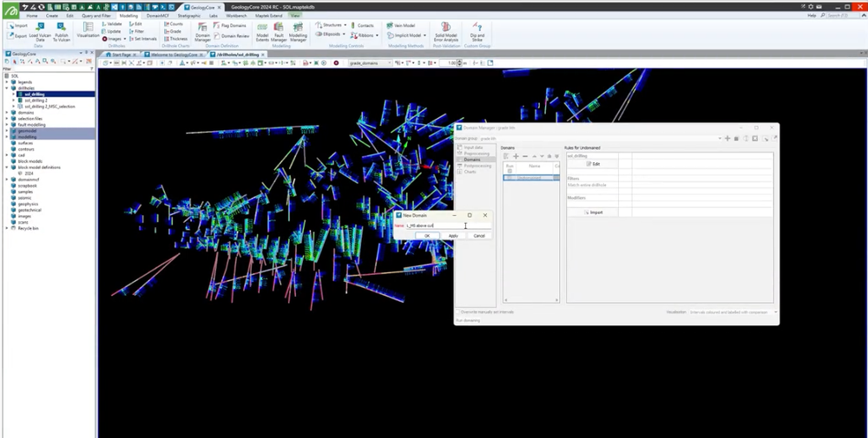This screenshot has width=868, height=438.
Task: Click Load Vulcan Data
Action: coord(40,32)
